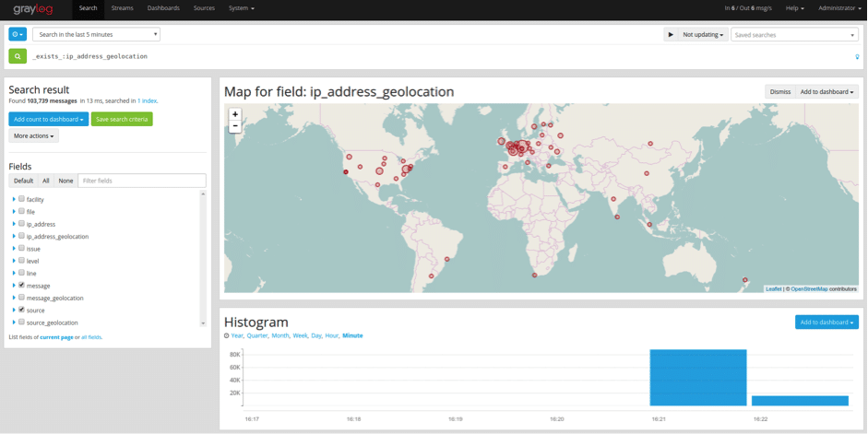The height and width of the screenshot is (434, 868).
Task: Enable the ip_address field checkbox
Action: (x=21, y=224)
